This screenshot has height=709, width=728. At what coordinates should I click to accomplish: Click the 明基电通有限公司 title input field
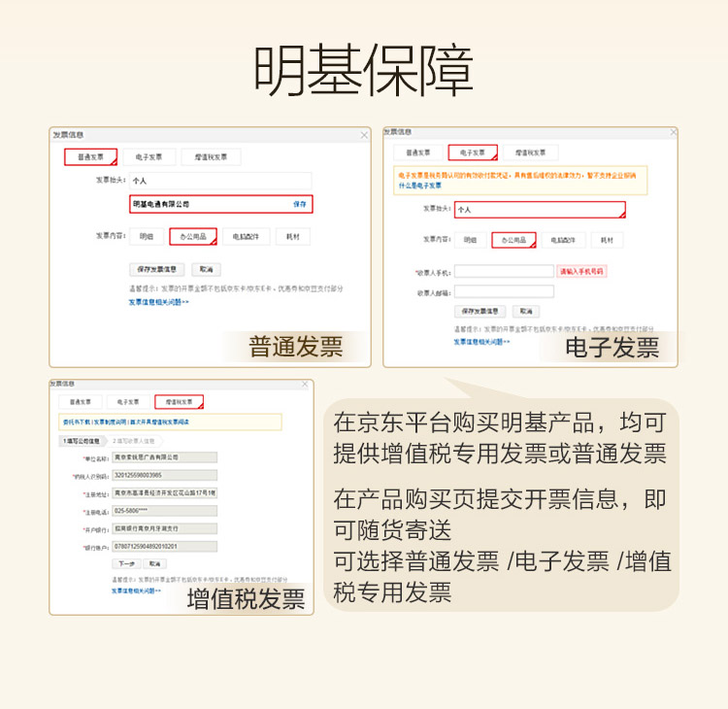[x=221, y=204]
